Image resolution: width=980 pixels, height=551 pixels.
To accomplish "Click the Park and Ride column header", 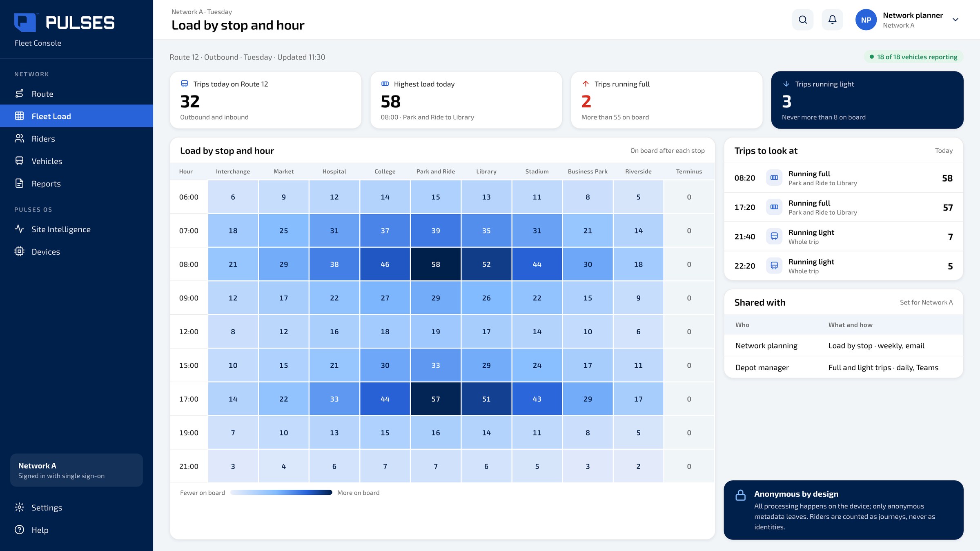I will [436, 171].
